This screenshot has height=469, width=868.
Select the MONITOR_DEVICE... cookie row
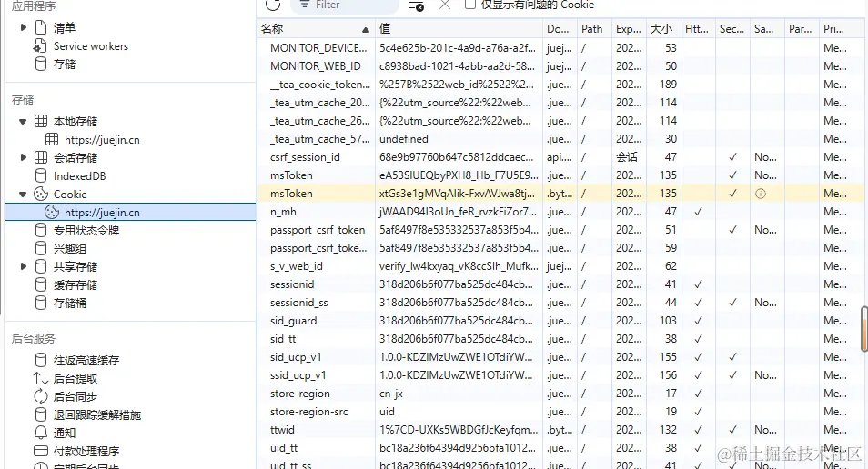[560, 47]
